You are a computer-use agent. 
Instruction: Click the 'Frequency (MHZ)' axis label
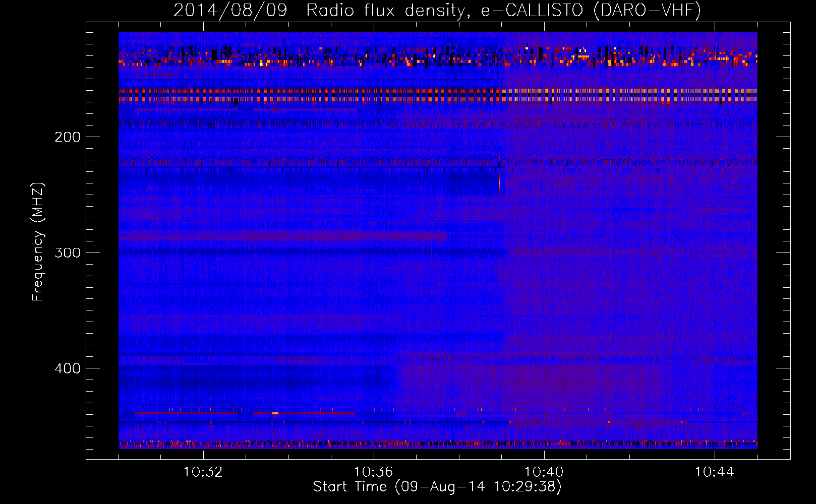pos(38,242)
